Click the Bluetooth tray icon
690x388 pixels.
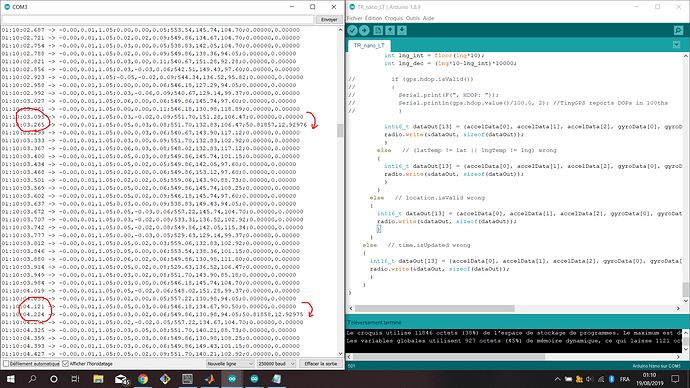(612, 379)
